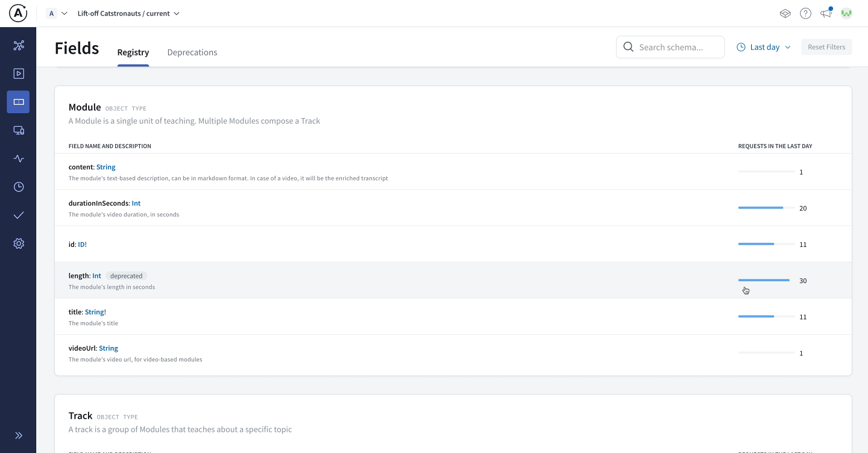The height and width of the screenshot is (453, 868).
Task: Click the clock icon beside Last day
Action: click(x=741, y=47)
